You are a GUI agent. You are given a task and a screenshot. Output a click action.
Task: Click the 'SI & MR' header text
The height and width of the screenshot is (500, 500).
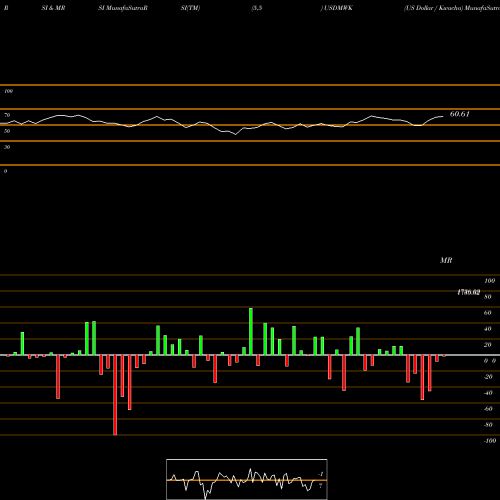coord(53,8)
